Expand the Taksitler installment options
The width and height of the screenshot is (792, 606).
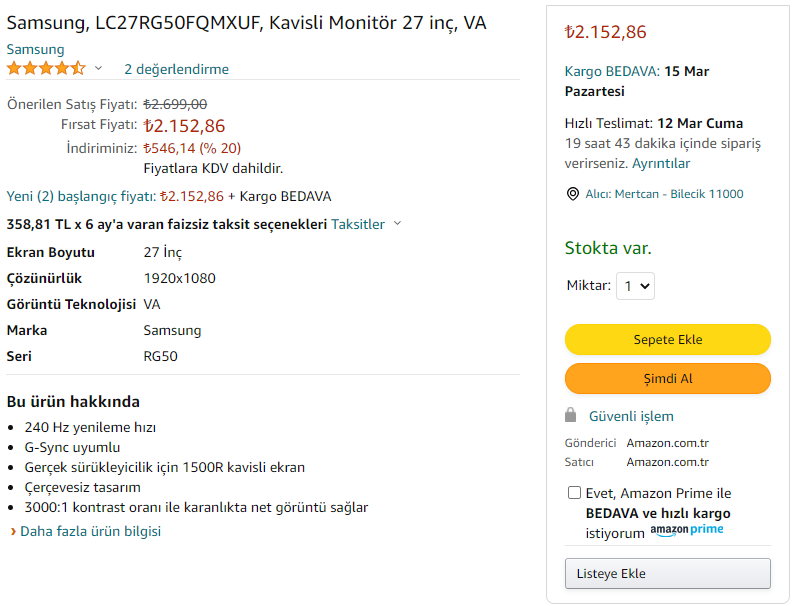(x=366, y=224)
